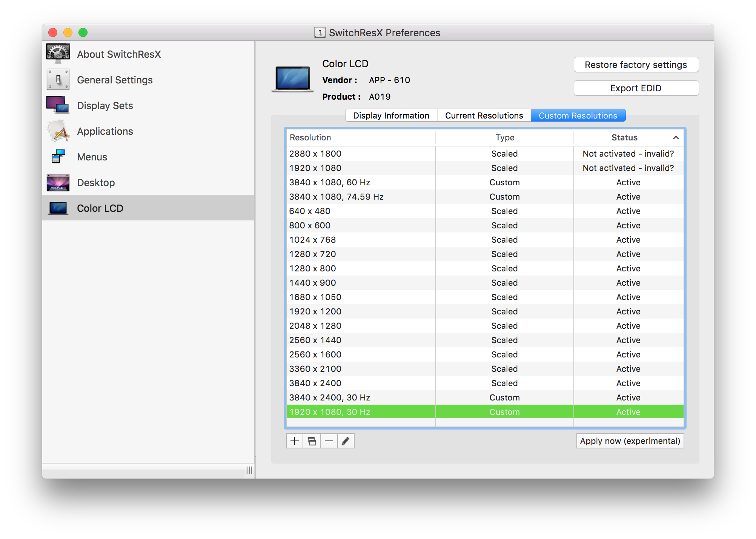Open About SwitchResX sidebar icon
Viewport: 756px width, 539px height.
(58, 54)
